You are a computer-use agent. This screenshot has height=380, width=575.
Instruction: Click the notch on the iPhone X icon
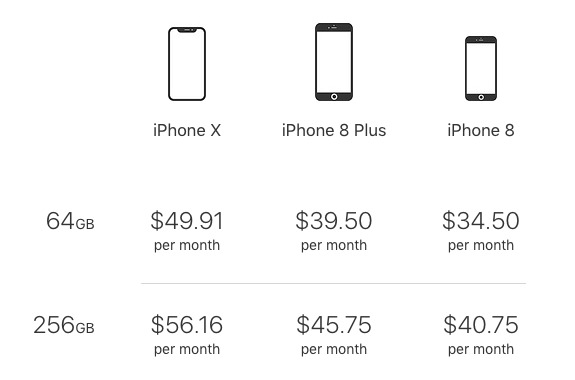[x=187, y=30]
